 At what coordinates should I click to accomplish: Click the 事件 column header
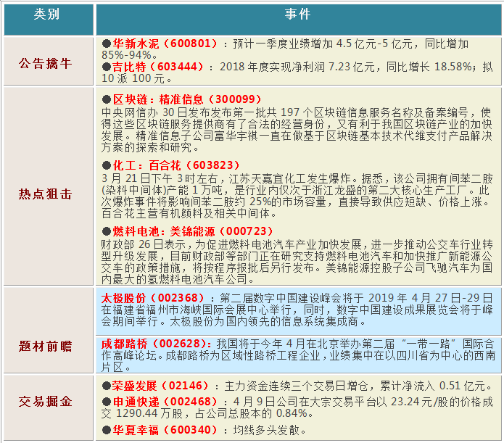coord(299,20)
